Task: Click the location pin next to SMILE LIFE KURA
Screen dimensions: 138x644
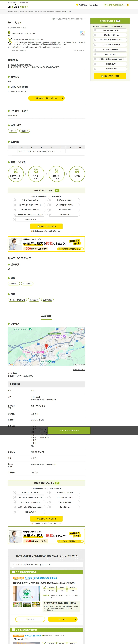Action: (43, 636)
